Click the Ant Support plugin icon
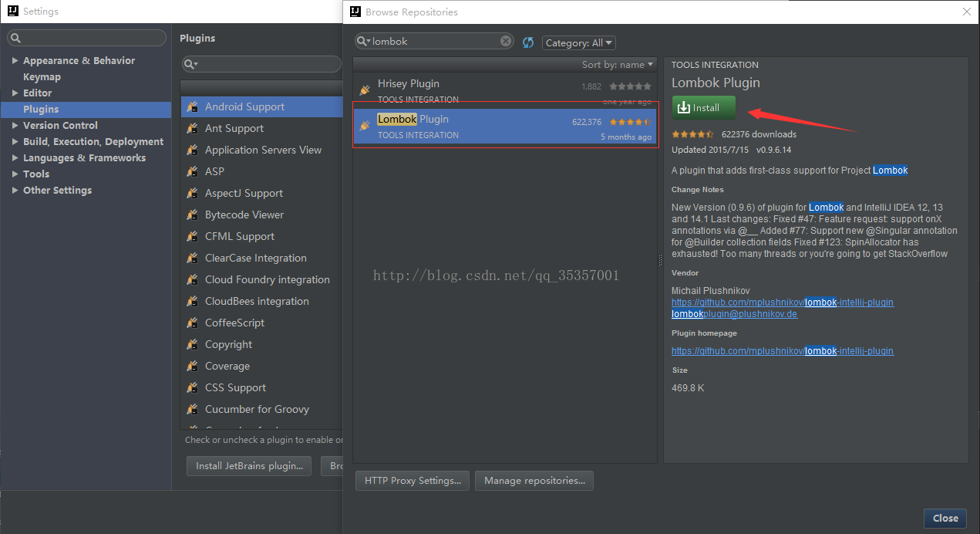Viewport: 980px width, 534px height. (192, 128)
